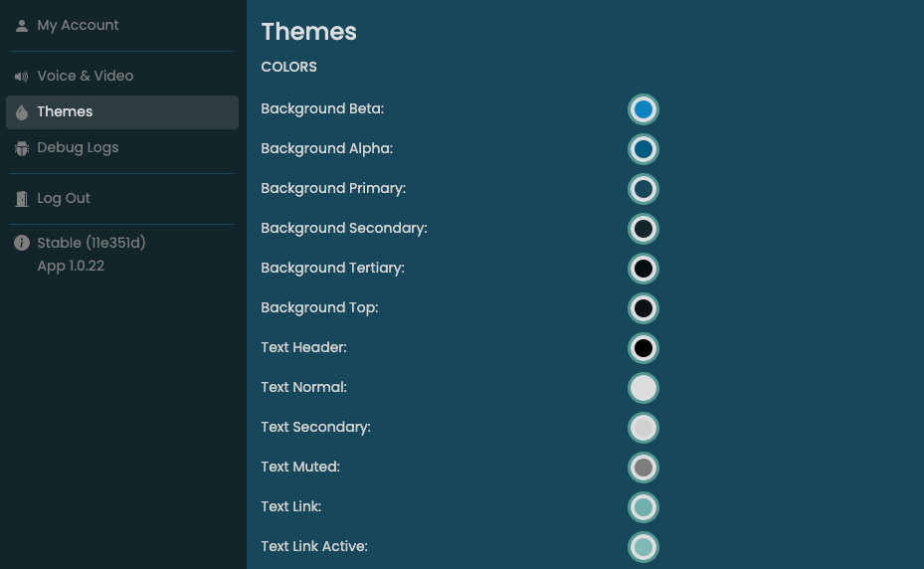Open the Text Header color swatch
Screen dimensions: 924x569
pos(644,348)
